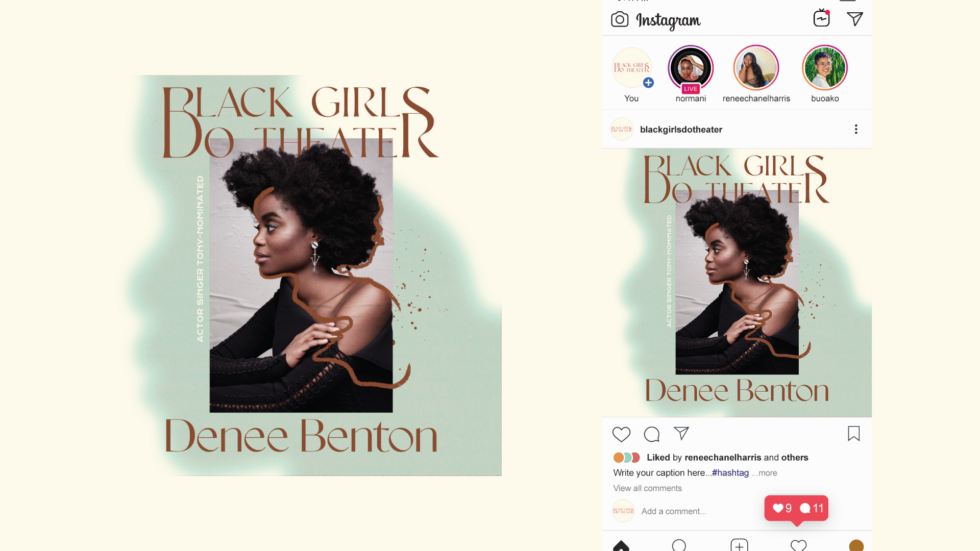Like the post with the heart icon
The image size is (980, 551).
coord(621,434)
